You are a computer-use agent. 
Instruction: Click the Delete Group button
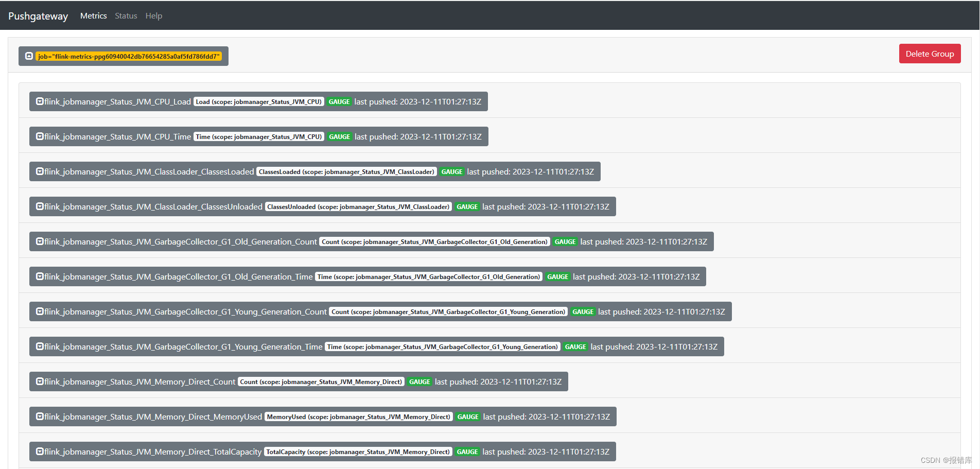click(930, 54)
